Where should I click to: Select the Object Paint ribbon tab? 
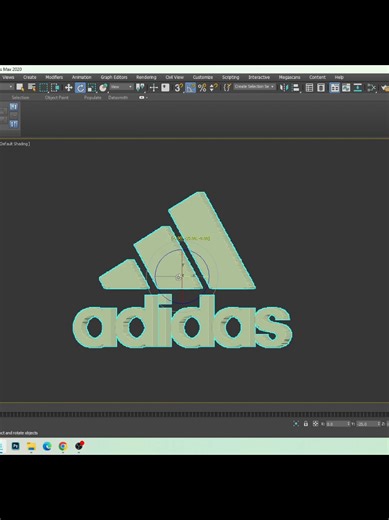click(57, 98)
